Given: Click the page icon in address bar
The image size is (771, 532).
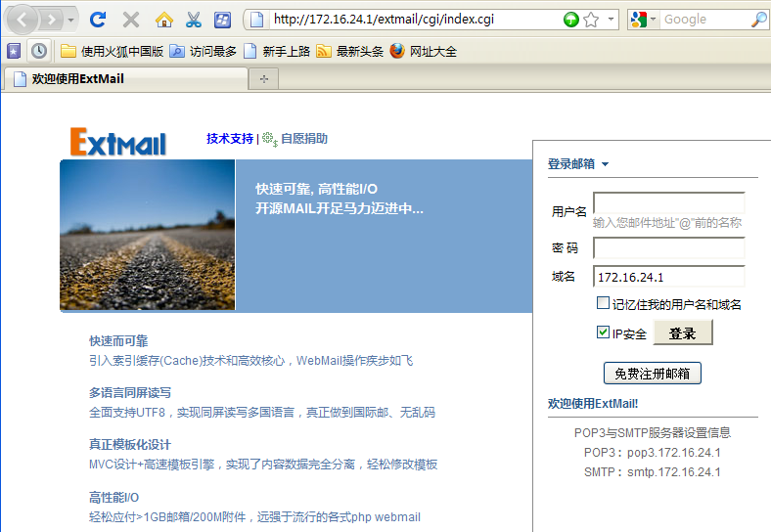Looking at the screenshot, I should point(256,20).
